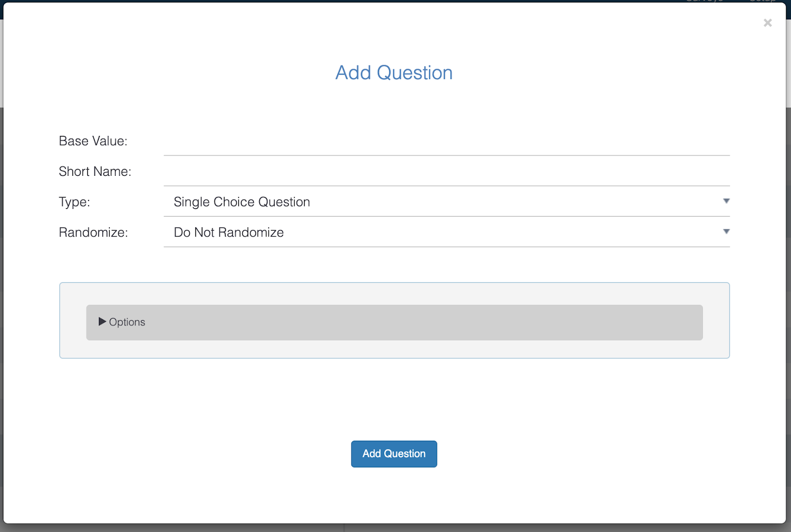Open the Single Choice Question type dropdown
This screenshot has width=791, height=532.
click(445, 202)
